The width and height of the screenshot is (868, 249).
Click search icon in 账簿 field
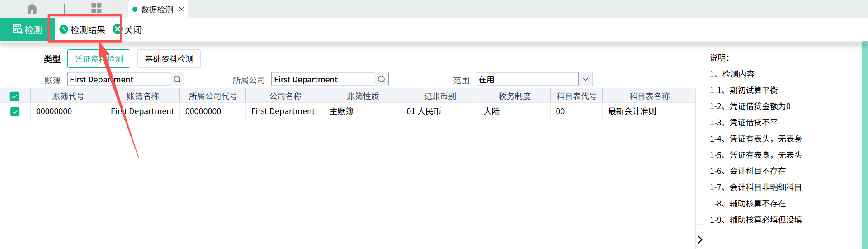[x=177, y=79]
